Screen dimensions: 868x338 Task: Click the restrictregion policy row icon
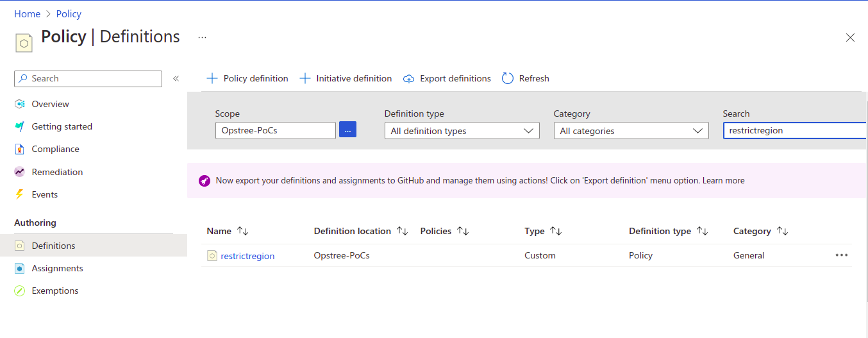pos(212,256)
